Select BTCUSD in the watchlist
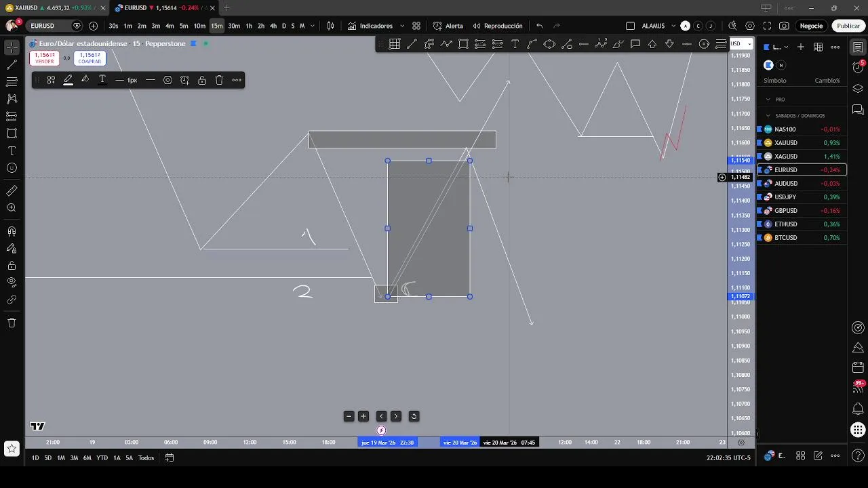 tap(802, 238)
